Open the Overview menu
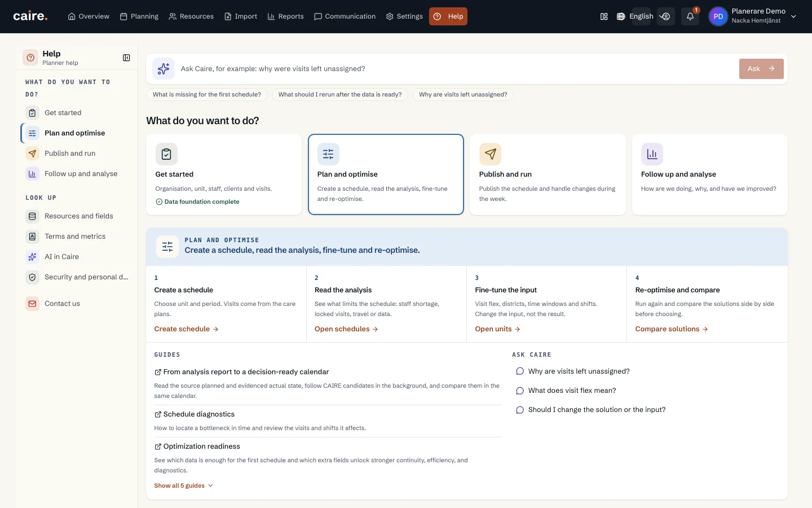Screen dimensions: 812x508 (89, 16)
